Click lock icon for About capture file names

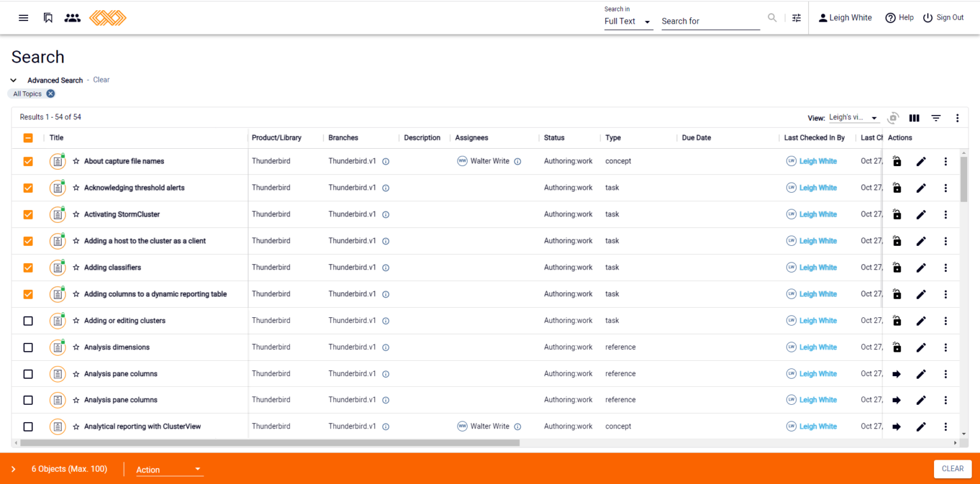click(897, 162)
